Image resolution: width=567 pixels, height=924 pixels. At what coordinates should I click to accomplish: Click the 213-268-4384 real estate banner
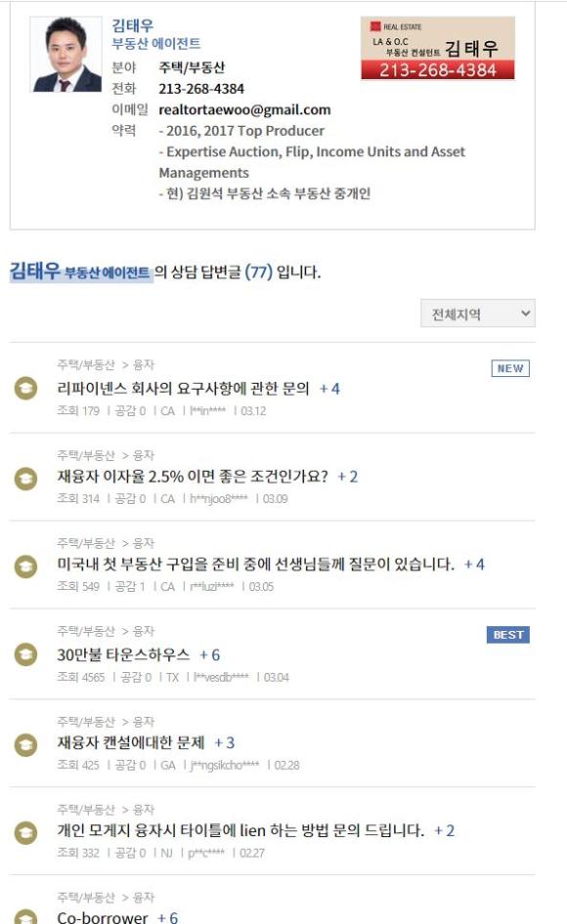[438, 48]
